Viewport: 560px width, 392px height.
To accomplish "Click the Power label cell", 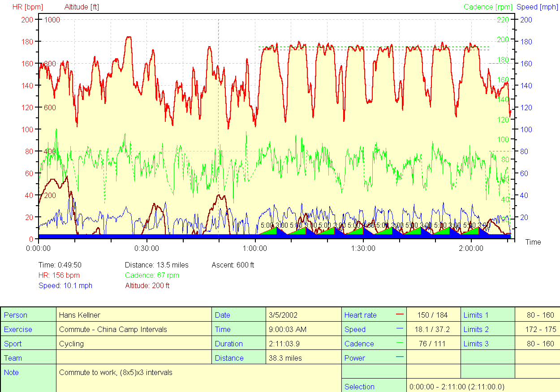I will (374, 358).
